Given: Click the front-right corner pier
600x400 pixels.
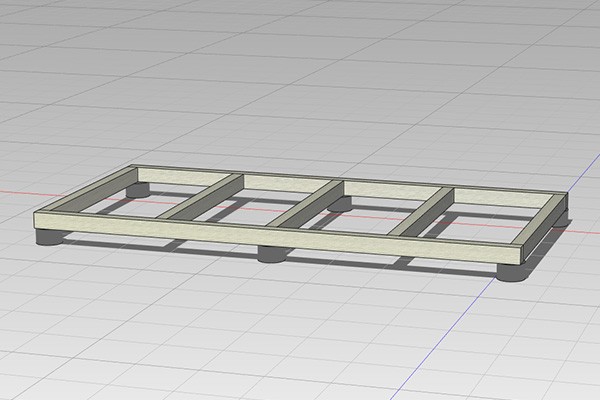Looking at the screenshot, I should 513,272.
